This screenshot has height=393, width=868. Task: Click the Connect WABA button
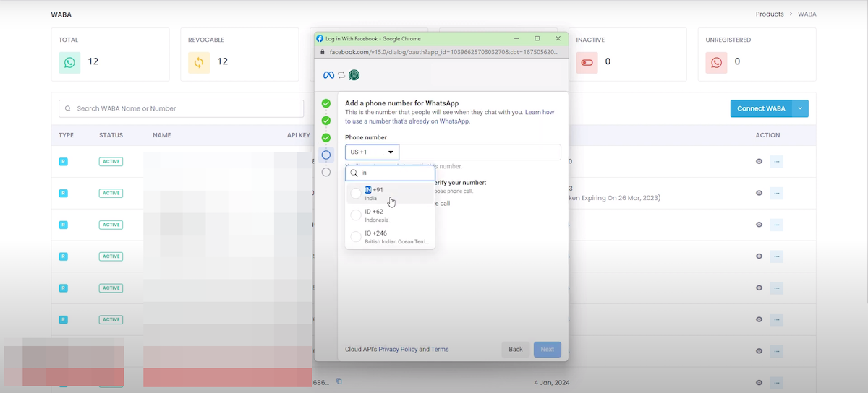tap(761, 108)
